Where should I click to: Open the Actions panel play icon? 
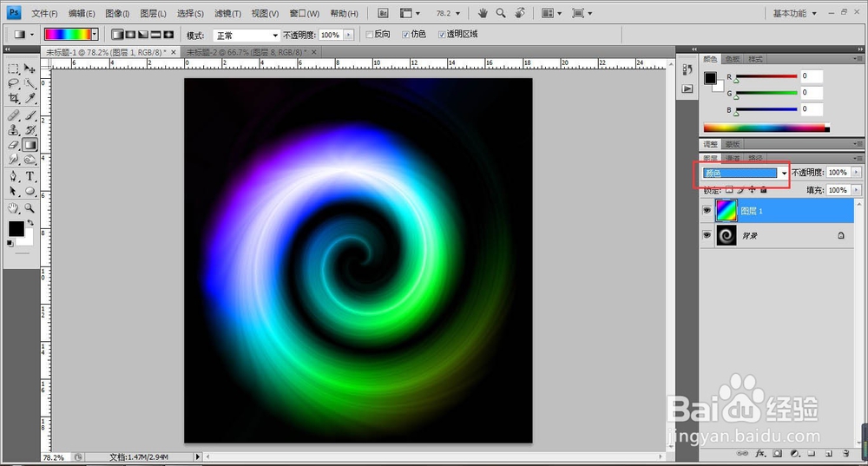(687, 89)
